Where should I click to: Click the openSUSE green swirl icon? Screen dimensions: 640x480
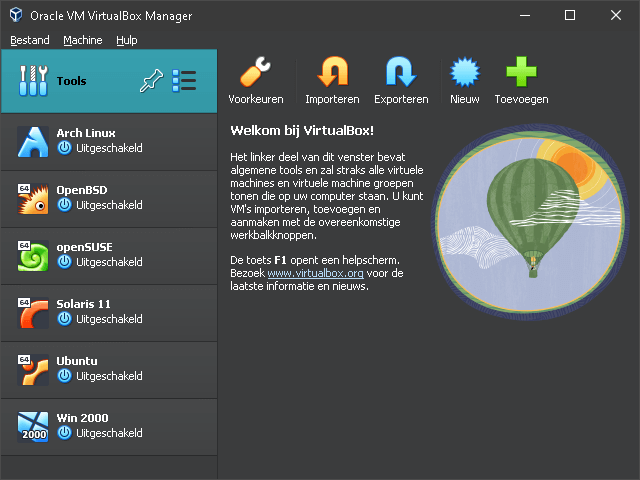pyautogui.click(x=33, y=256)
